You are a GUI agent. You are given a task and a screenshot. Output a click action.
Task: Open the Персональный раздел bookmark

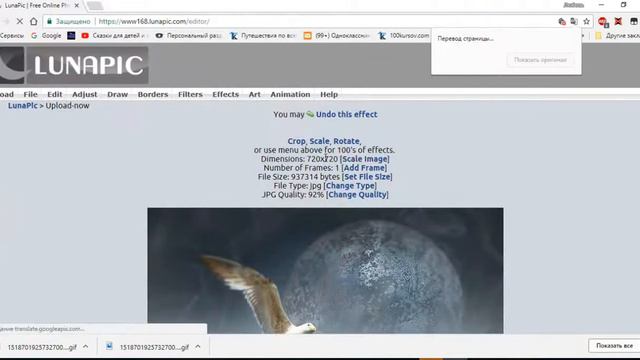point(188,36)
